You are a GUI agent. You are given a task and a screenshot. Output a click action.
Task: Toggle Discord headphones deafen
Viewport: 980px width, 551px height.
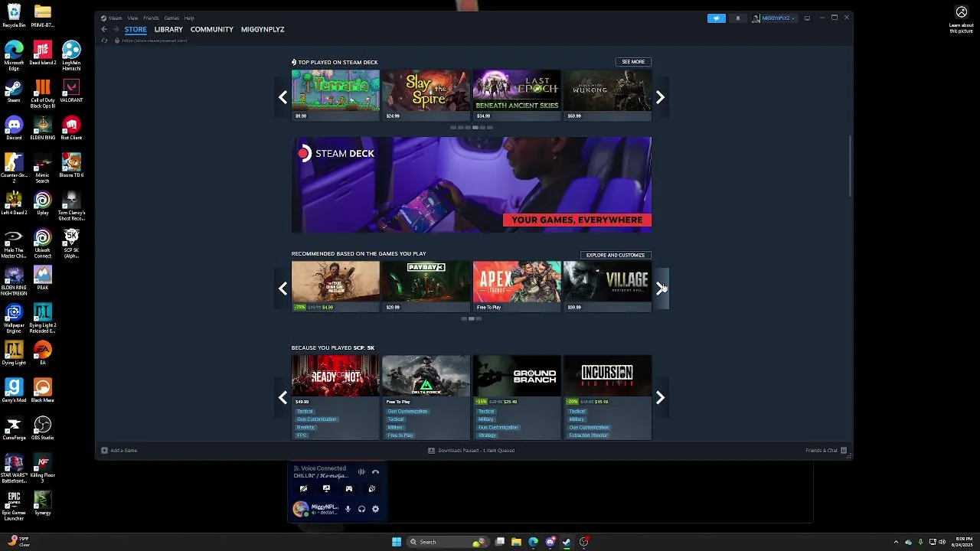[x=361, y=509]
